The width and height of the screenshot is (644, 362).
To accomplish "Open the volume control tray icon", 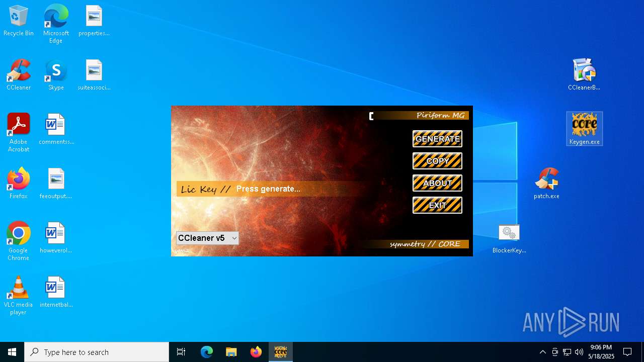I will [579, 352].
